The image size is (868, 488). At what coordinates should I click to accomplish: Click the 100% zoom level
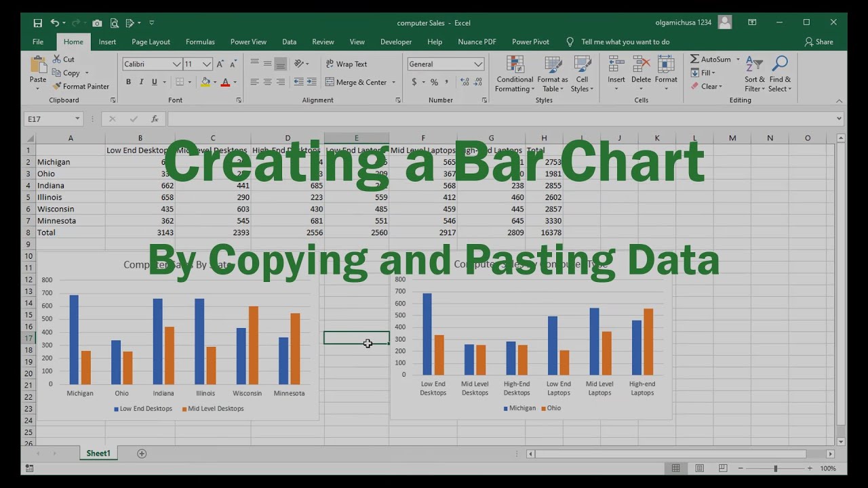coord(828,468)
